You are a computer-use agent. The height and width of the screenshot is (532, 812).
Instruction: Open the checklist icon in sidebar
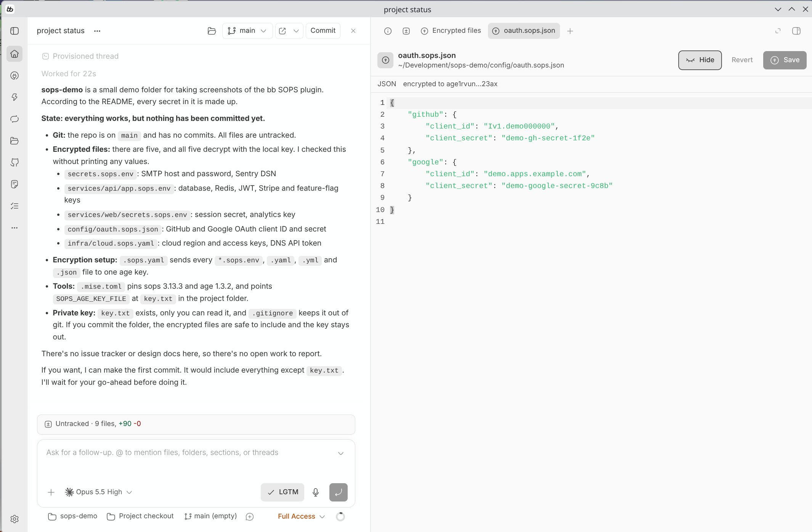coord(14,206)
